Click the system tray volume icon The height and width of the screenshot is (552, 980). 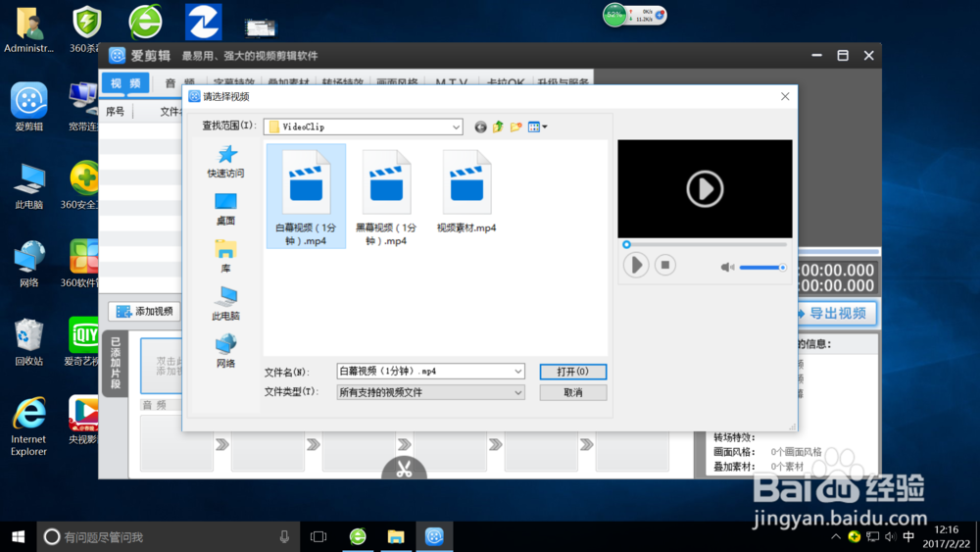pos(891,537)
